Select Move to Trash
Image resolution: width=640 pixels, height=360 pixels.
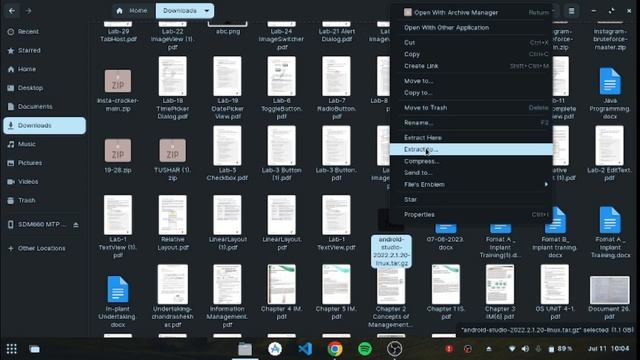(471, 108)
